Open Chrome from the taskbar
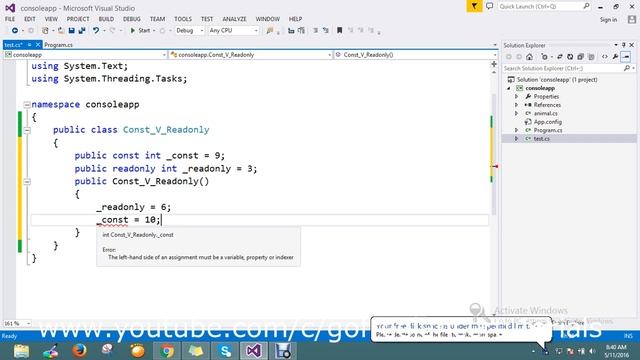640x360 pixels. pos(167,351)
